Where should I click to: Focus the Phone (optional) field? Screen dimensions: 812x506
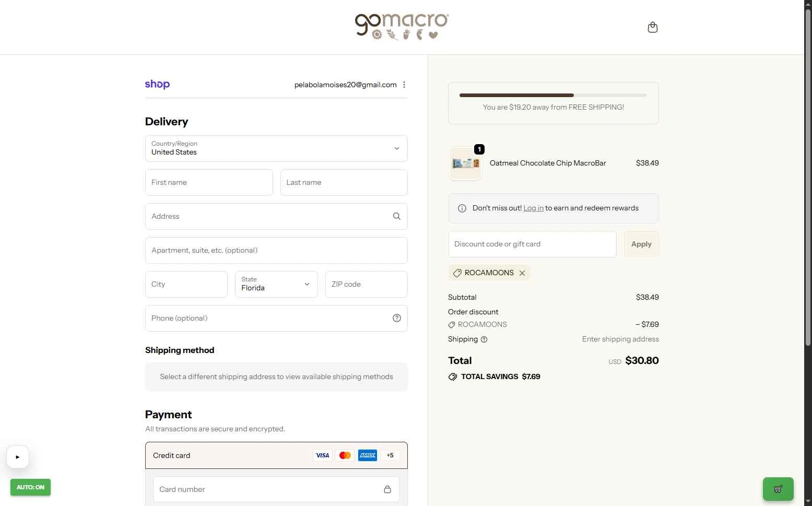click(276, 319)
